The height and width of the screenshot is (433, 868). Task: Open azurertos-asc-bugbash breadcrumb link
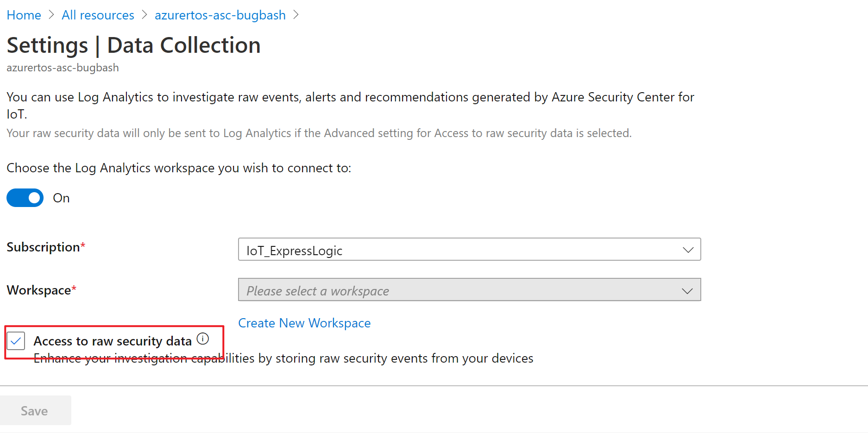point(220,15)
